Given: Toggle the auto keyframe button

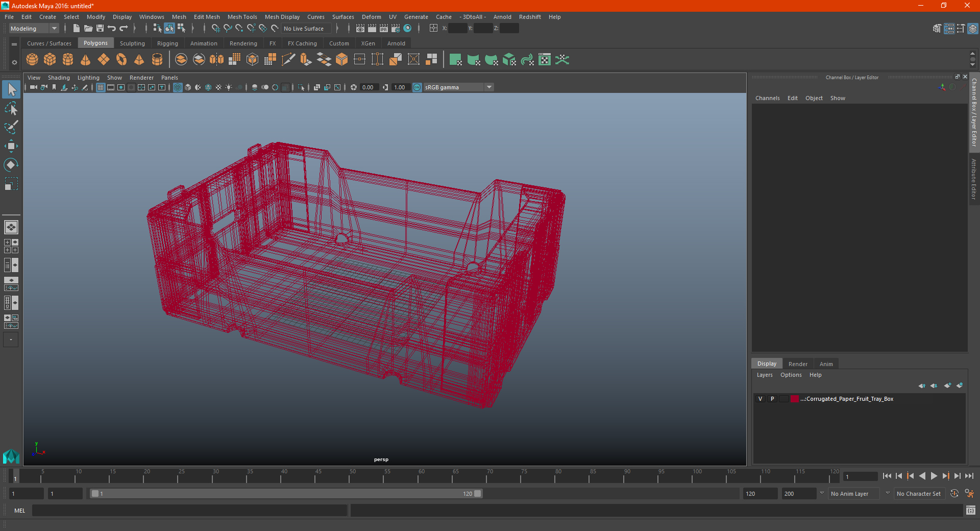Looking at the screenshot, I should (954, 494).
